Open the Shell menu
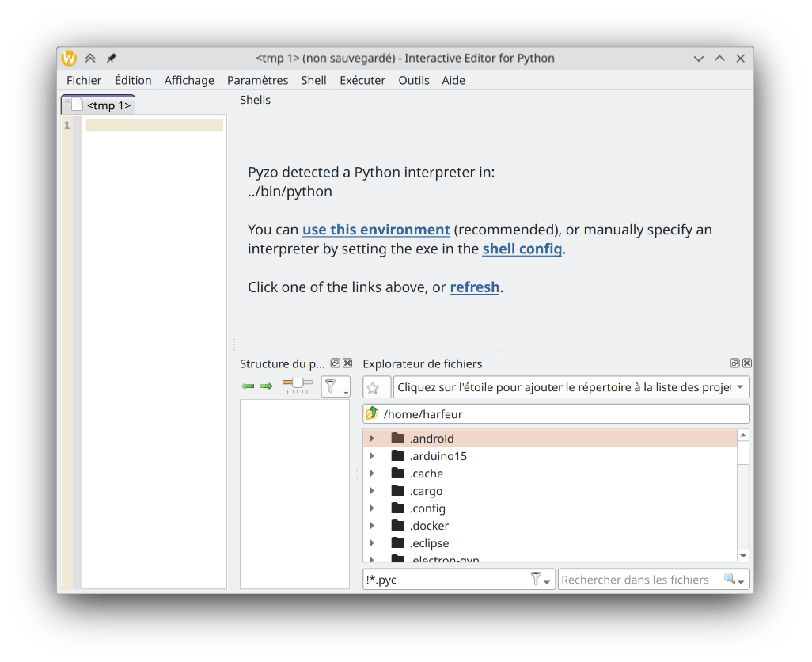Image resolution: width=812 pixels, height=662 pixels. coord(313,80)
